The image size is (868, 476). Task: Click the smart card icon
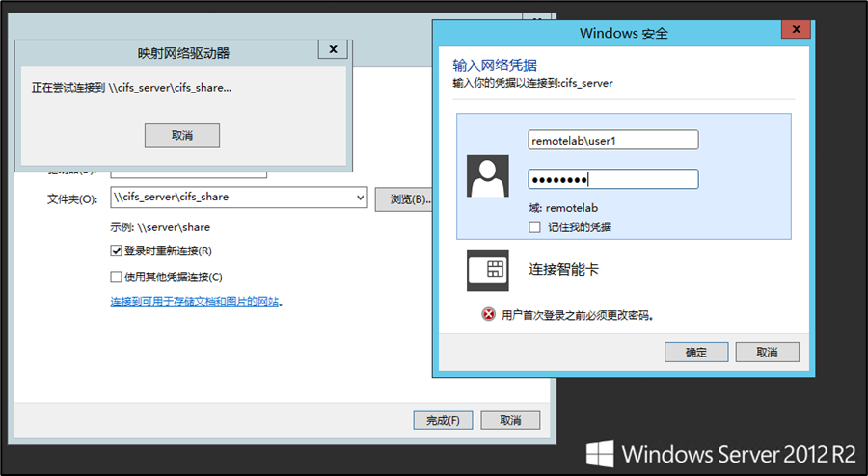tap(488, 270)
